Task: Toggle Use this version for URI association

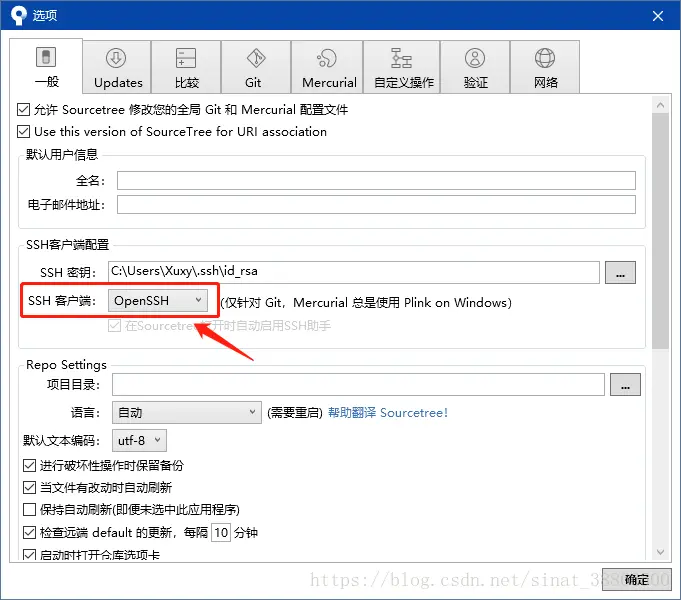Action: point(23,131)
